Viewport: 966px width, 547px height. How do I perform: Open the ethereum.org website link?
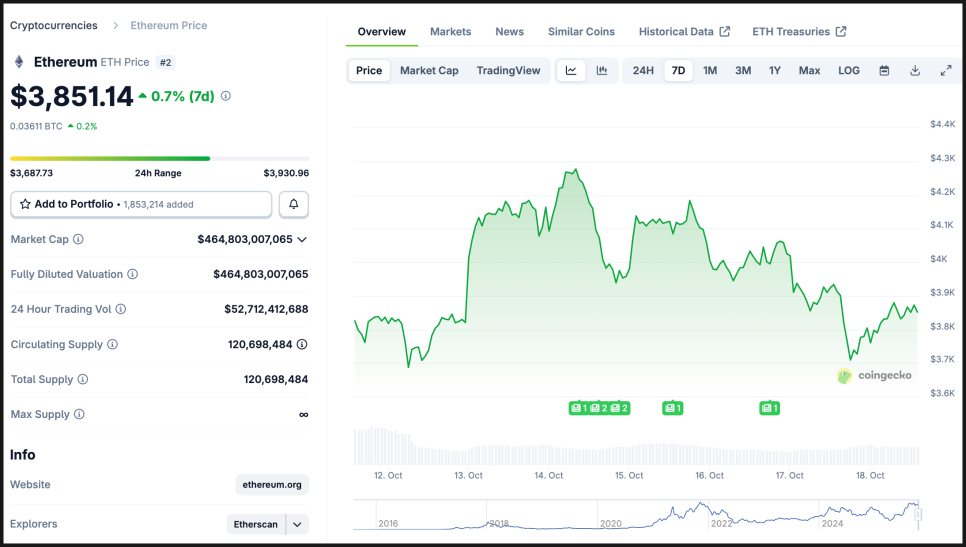pyautogui.click(x=272, y=485)
